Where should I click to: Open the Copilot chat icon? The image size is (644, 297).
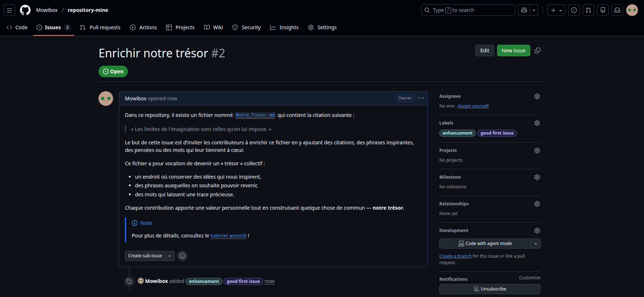click(x=524, y=10)
